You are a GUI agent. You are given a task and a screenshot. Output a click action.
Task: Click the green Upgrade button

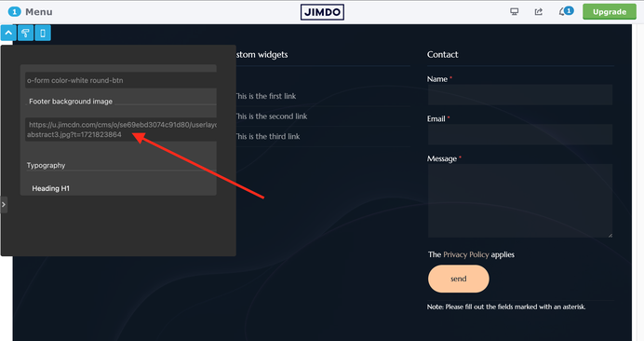[x=609, y=12]
